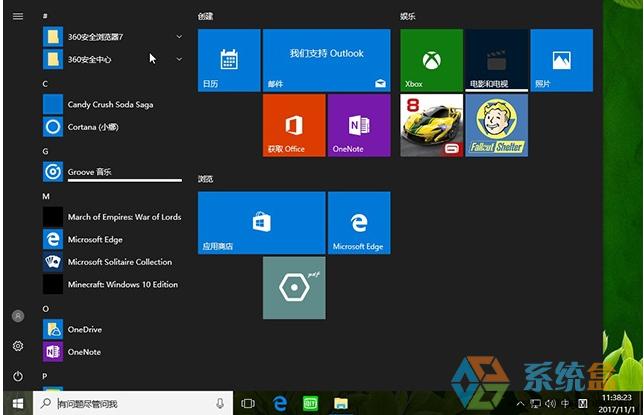Open the 获取 Office tile

(293, 125)
